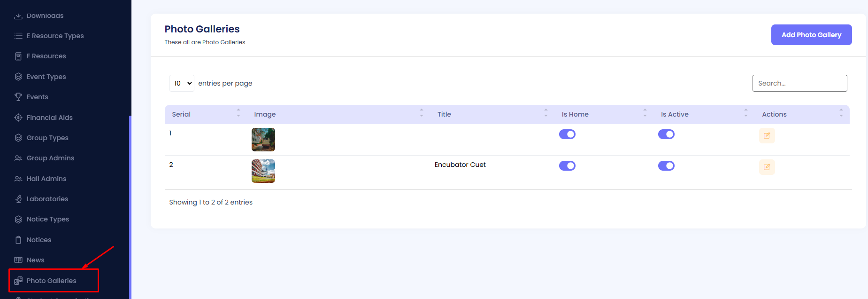Click the News newspaper icon

(18, 260)
